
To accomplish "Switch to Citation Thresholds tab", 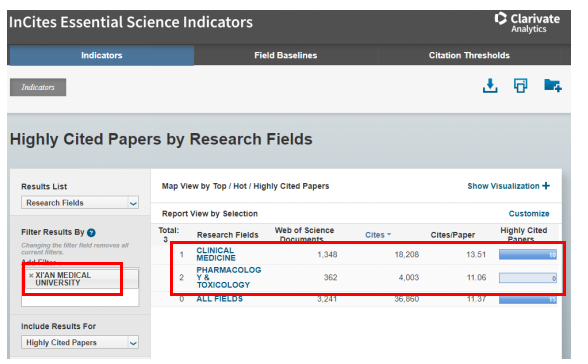I will [469, 55].
